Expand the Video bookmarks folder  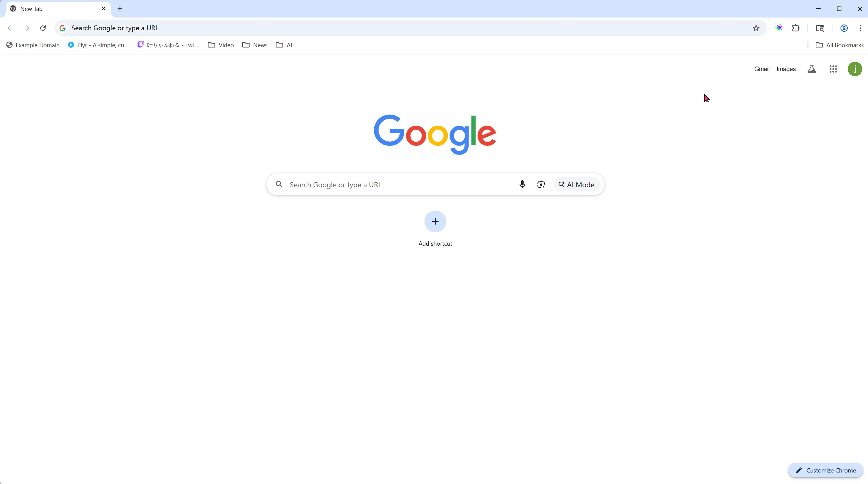point(221,45)
